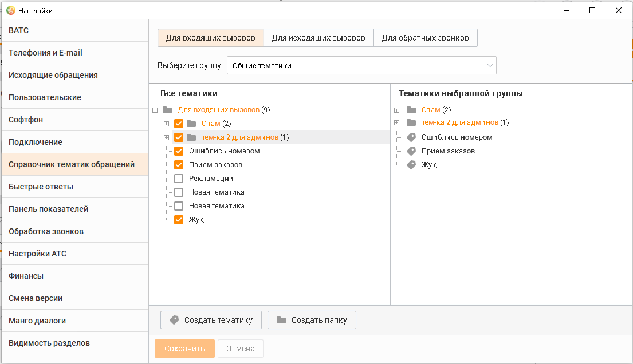This screenshot has height=364, width=633.
Task: Click the tag icon next to 'Ошиблись номером' in right panel
Action: point(411,137)
